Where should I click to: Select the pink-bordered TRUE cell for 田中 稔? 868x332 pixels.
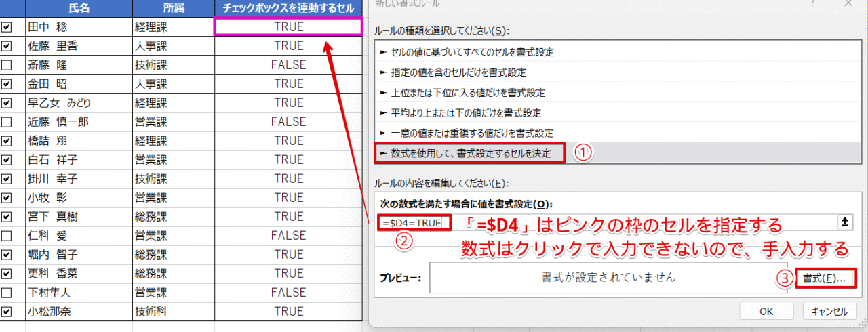pyautogui.click(x=288, y=27)
